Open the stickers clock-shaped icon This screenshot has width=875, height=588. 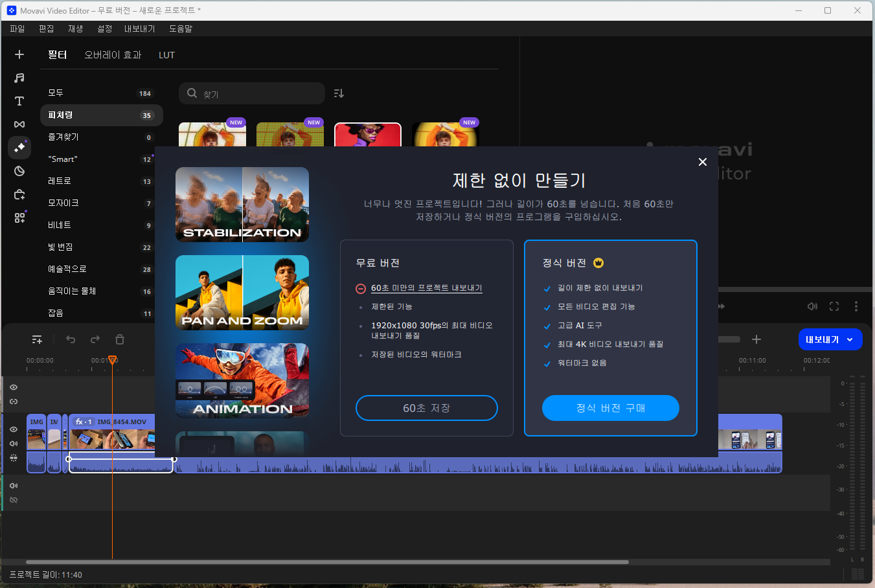coord(19,171)
